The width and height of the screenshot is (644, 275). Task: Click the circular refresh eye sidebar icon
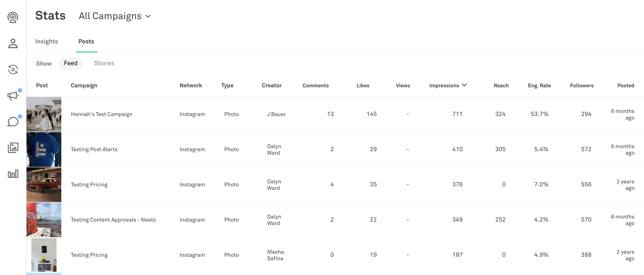[x=13, y=70]
